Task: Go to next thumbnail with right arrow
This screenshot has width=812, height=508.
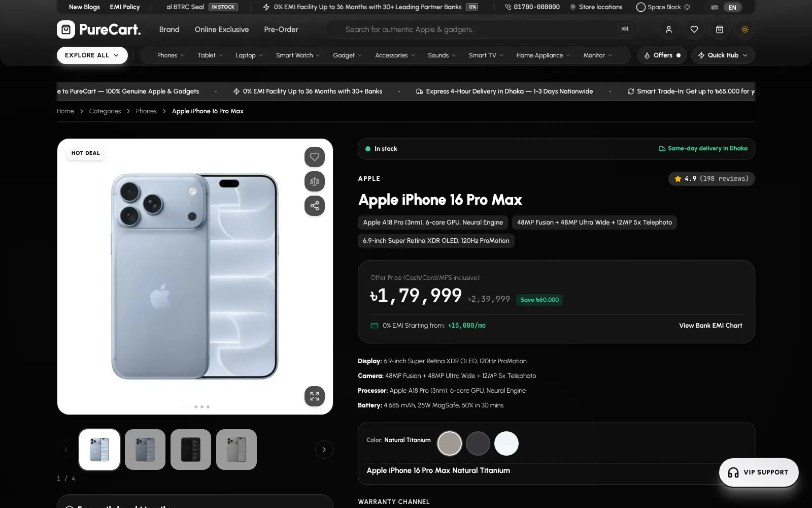Action: [x=324, y=450]
